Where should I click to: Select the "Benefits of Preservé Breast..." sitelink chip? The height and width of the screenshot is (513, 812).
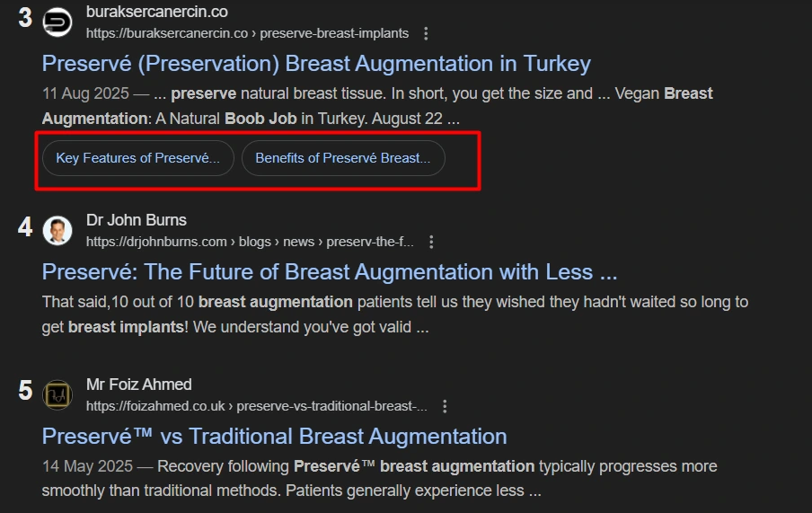click(x=343, y=158)
